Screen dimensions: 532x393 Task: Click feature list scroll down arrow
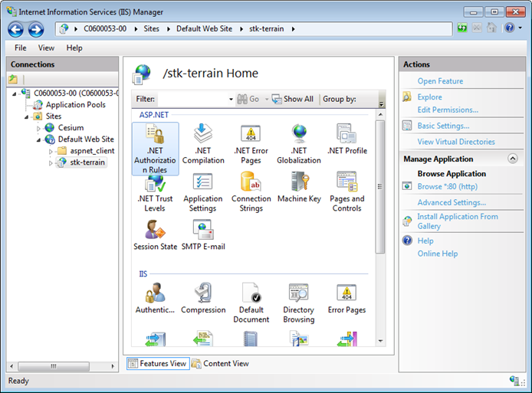coord(380,341)
